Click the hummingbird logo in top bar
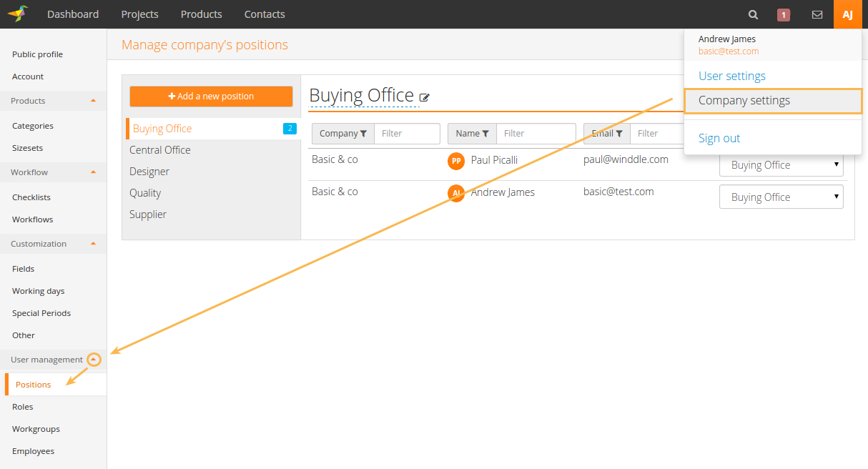This screenshot has width=868, height=469. 18,14
